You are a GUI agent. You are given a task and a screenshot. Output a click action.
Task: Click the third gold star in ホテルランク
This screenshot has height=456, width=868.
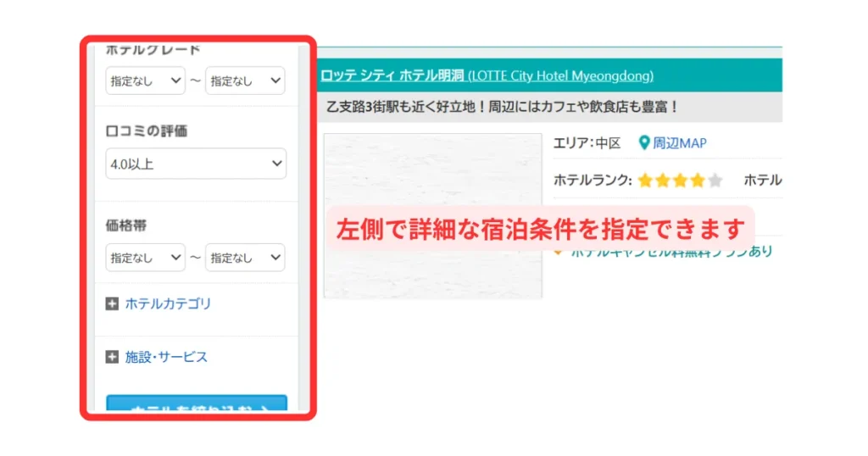pos(681,181)
